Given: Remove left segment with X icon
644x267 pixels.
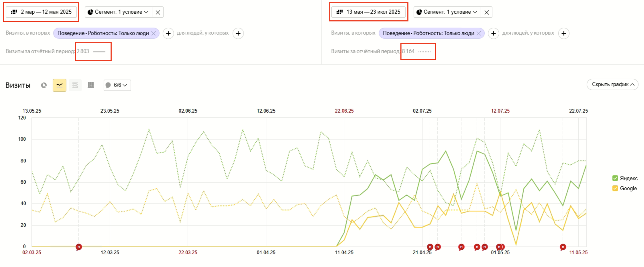Looking at the screenshot, I should click(158, 12).
